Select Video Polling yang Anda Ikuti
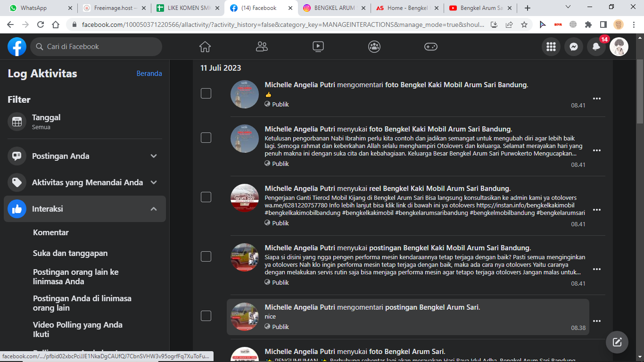The height and width of the screenshot is (362, 644). pos(78,329)
